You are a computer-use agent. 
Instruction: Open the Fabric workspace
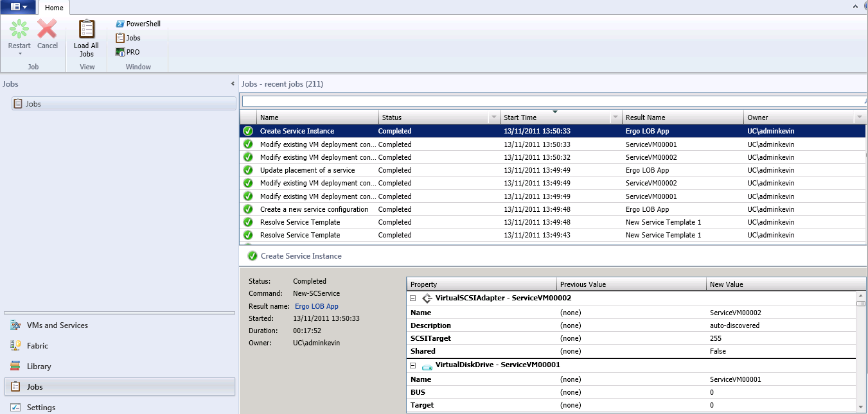point(37,345)
